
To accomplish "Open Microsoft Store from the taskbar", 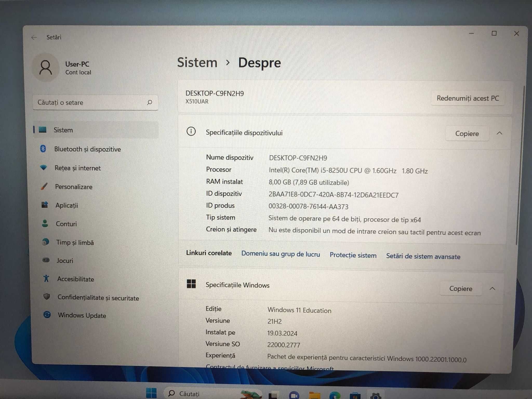I will coord(355,396).
